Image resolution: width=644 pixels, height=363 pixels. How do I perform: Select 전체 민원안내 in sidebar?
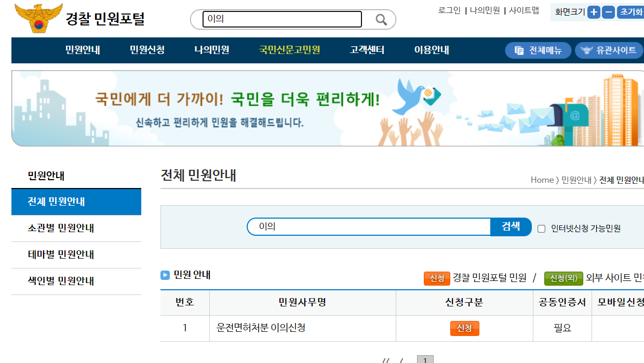point(76,202)
